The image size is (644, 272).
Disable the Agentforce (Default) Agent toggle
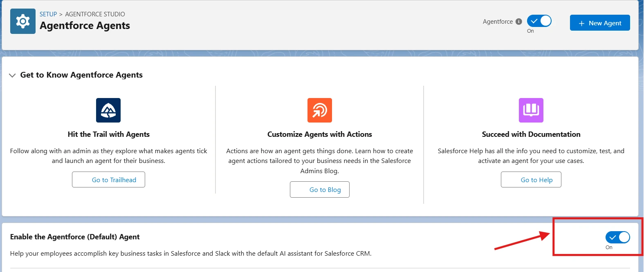coord(617,237)
